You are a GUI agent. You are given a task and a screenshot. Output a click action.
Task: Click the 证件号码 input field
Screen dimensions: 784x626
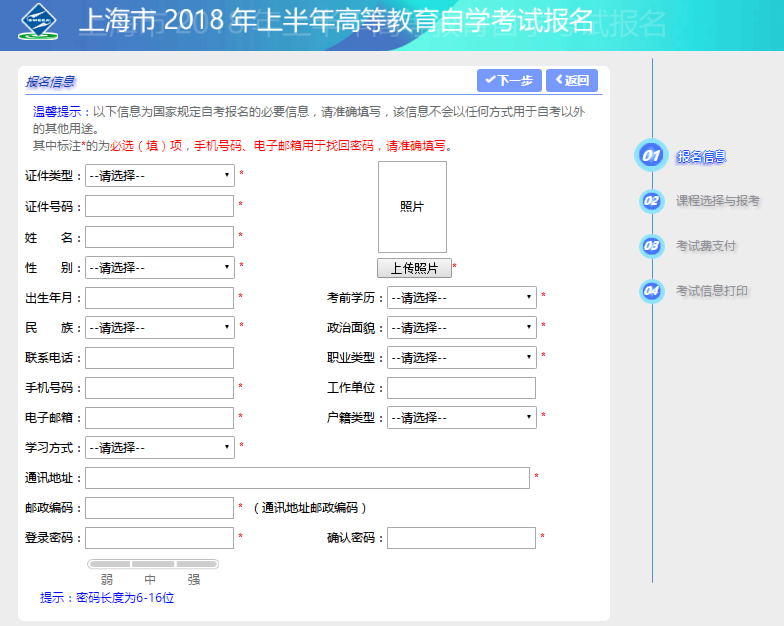(160, 206)
